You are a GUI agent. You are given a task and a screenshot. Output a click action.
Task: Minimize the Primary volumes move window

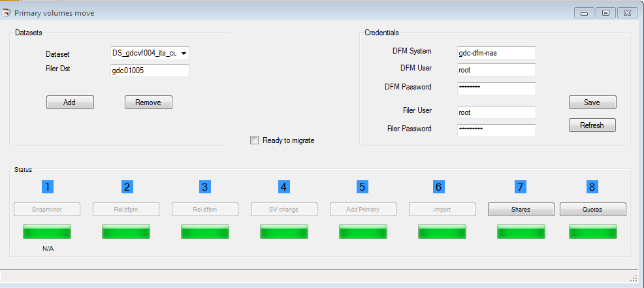pos(584,13)
